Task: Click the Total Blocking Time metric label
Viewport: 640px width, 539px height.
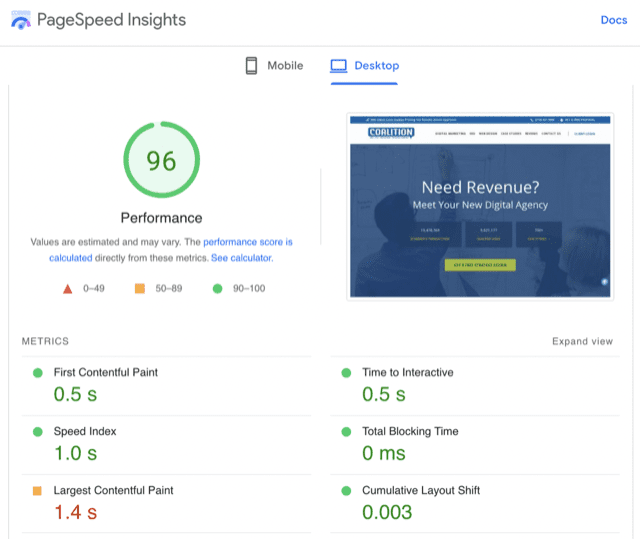Action: point(410,431)
